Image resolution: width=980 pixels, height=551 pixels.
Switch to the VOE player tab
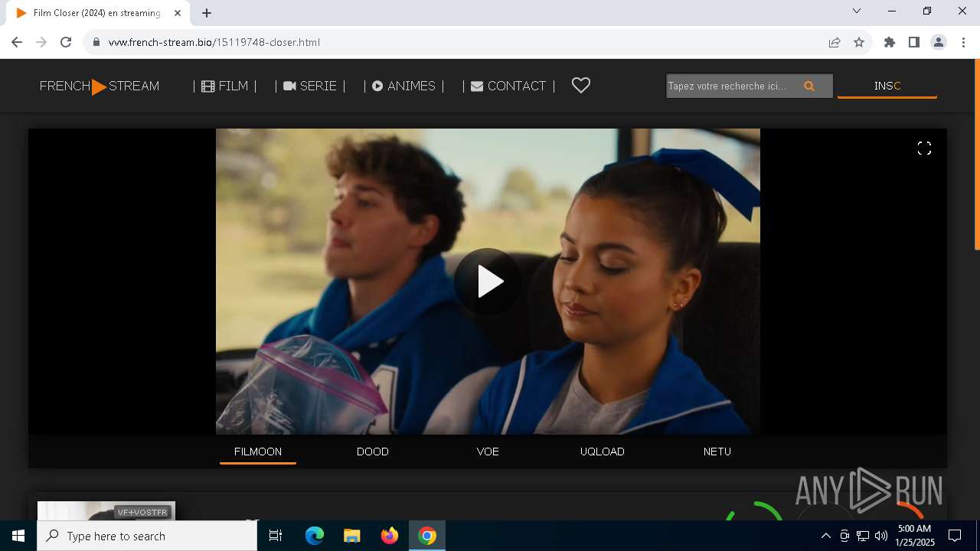click(x=488, y=452)
